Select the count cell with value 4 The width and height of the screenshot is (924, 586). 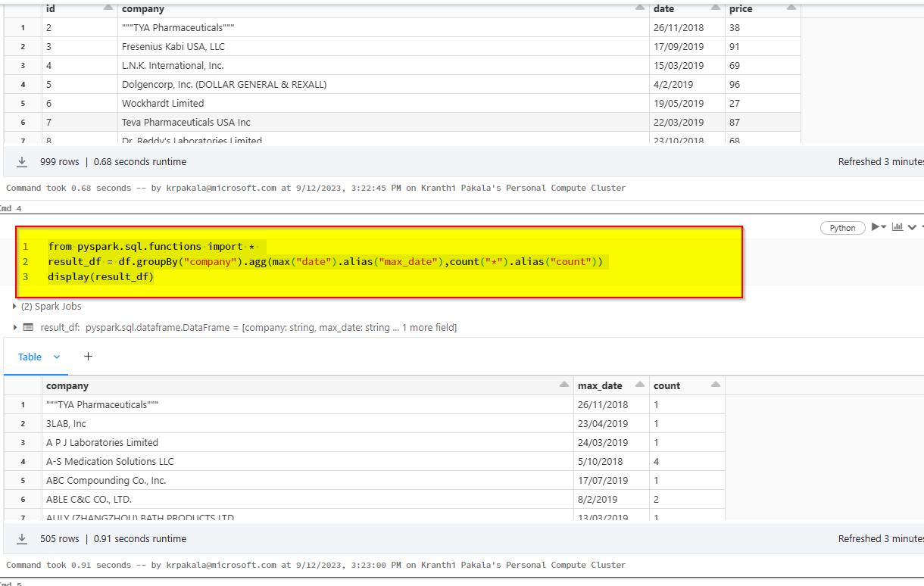tap(687, 461)
